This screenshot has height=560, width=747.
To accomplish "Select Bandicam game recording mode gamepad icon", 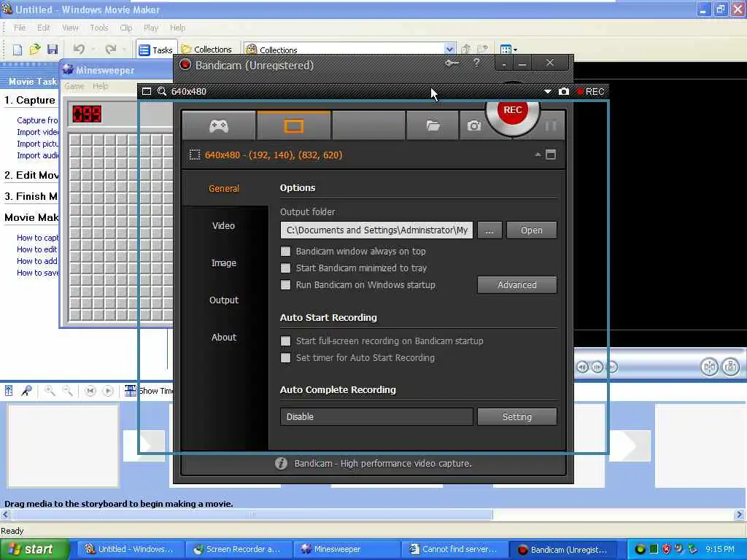I will point(219,126).
